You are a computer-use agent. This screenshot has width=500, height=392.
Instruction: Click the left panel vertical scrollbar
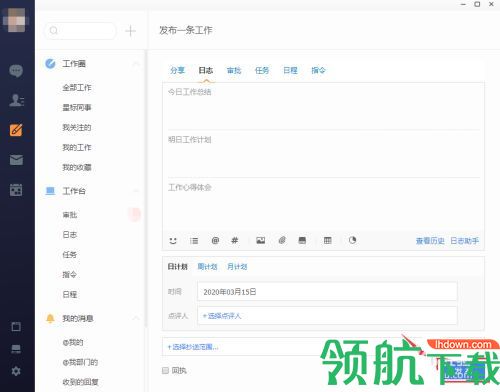pos(145,188)
